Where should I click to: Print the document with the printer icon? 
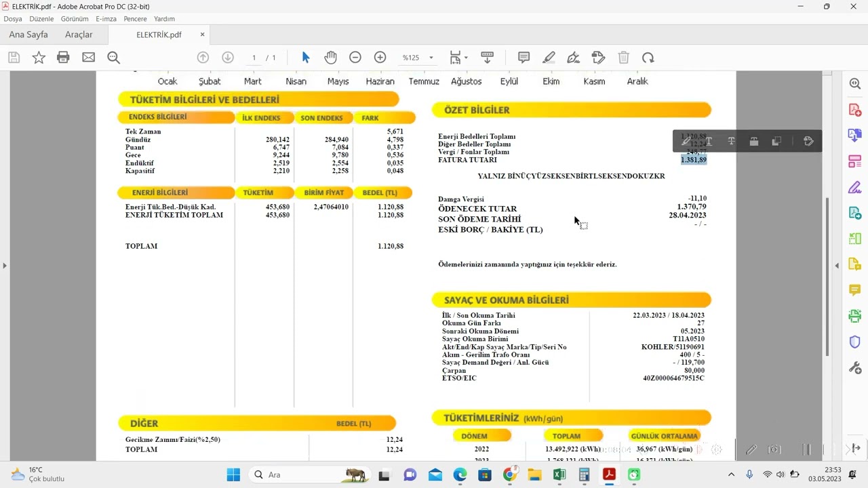[63, 58]
